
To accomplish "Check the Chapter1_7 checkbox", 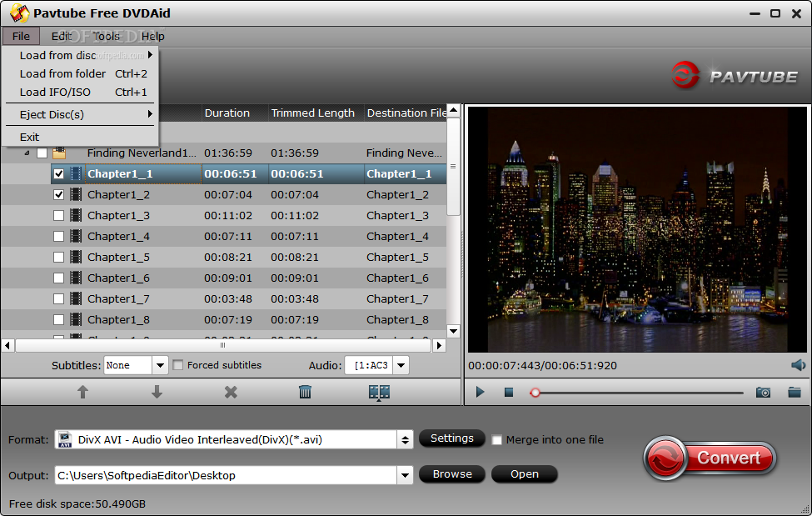I will pyautogui.click(x=59, y=298).
